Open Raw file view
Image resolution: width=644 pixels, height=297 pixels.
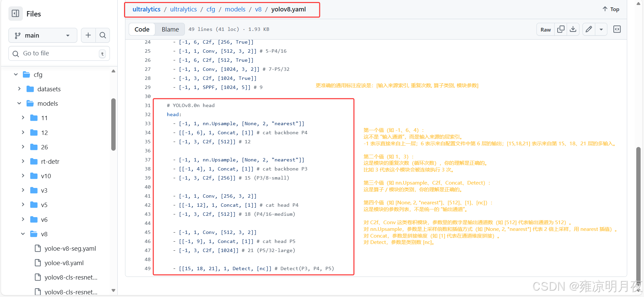(x=546, y=30)
